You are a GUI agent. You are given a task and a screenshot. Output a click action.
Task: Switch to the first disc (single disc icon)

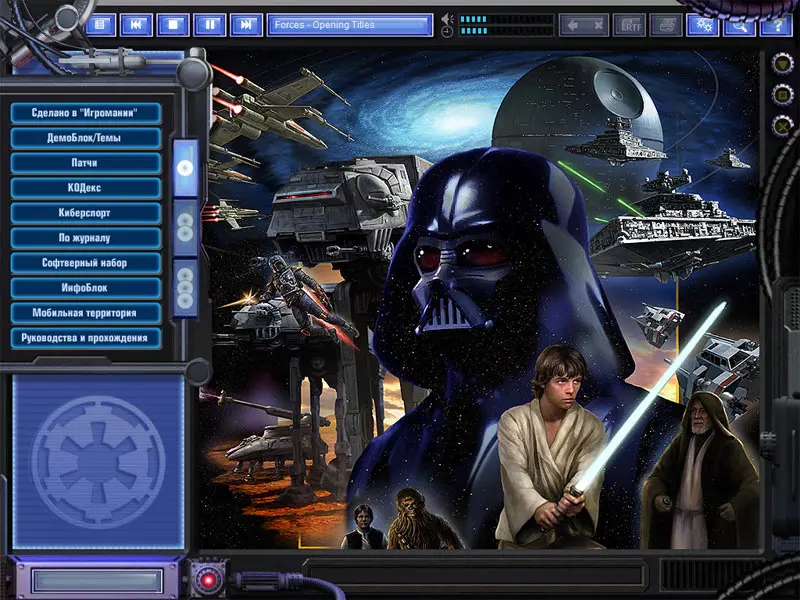pyautogui.click(x=185, y=168)
